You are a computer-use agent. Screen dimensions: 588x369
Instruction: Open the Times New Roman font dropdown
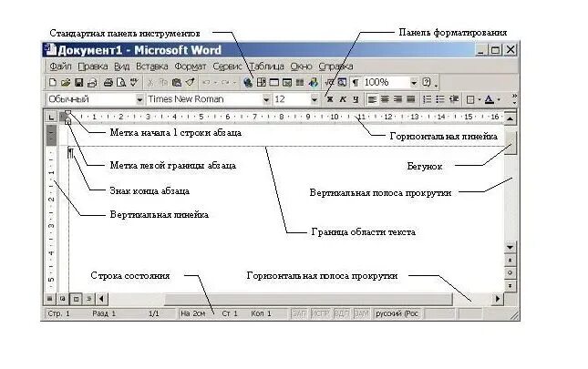[x=266, y=99]
